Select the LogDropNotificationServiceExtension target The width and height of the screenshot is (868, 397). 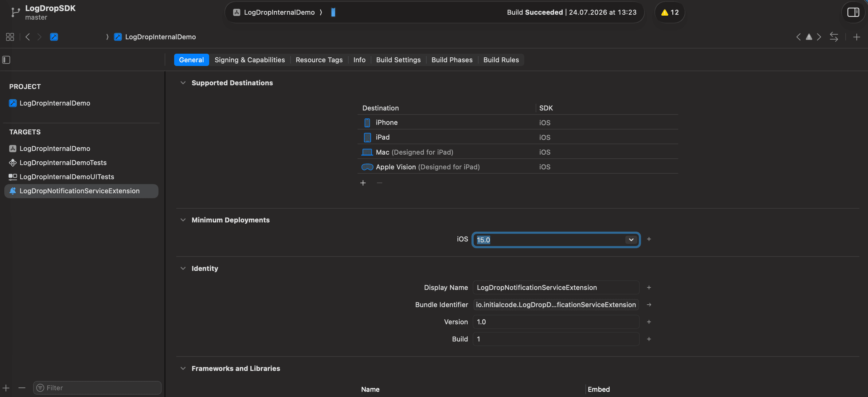pyautogui.click(x=81, y=191)
